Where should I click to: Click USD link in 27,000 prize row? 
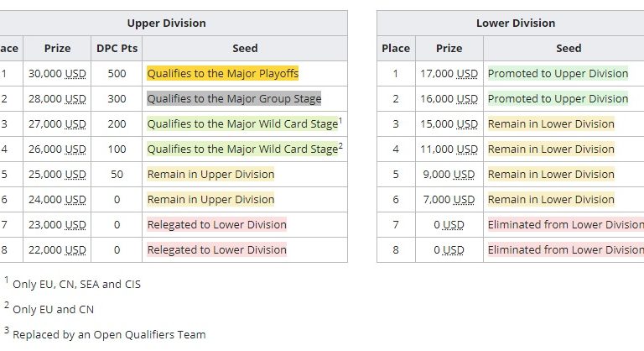tap(75, 124)
